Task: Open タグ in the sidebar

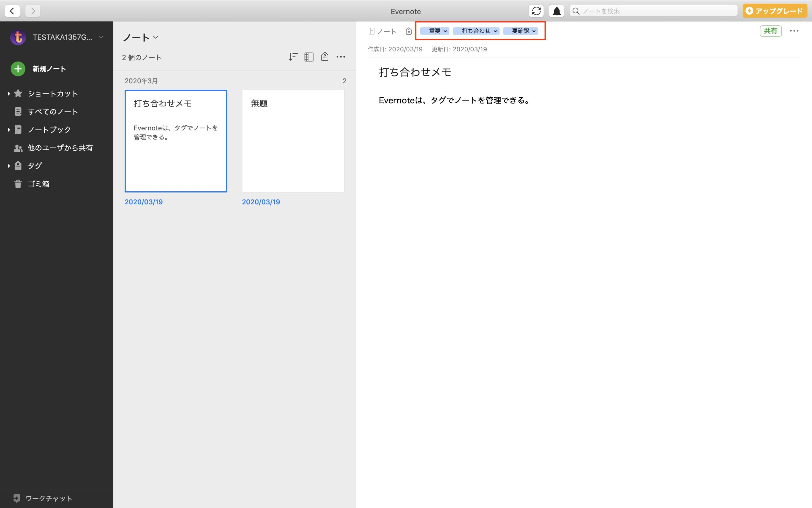Action: 35,166
